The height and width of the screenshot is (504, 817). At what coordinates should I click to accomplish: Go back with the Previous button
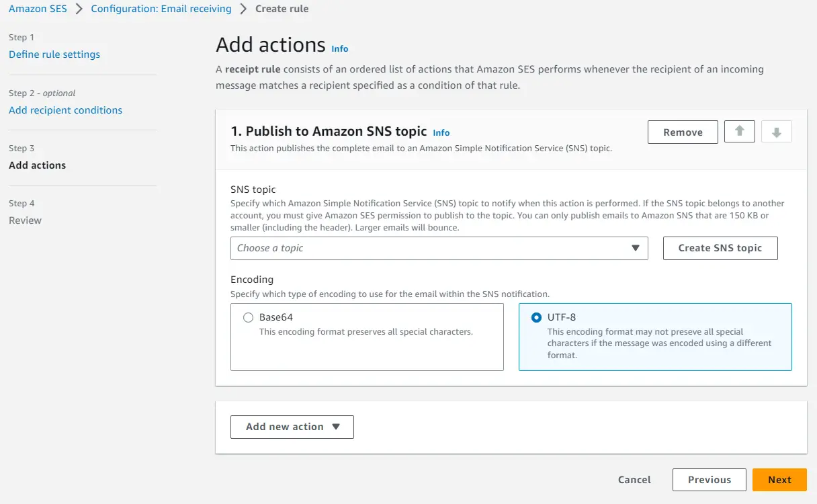(x=709, y=480)
